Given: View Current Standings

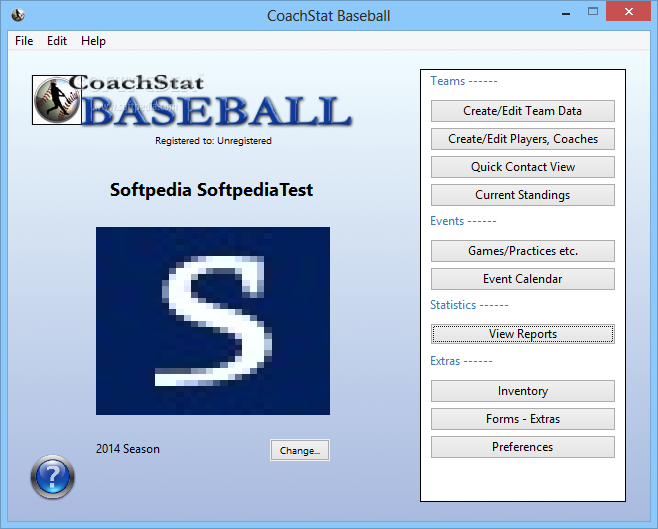Looking at the screenshot, I should point(522,195).
